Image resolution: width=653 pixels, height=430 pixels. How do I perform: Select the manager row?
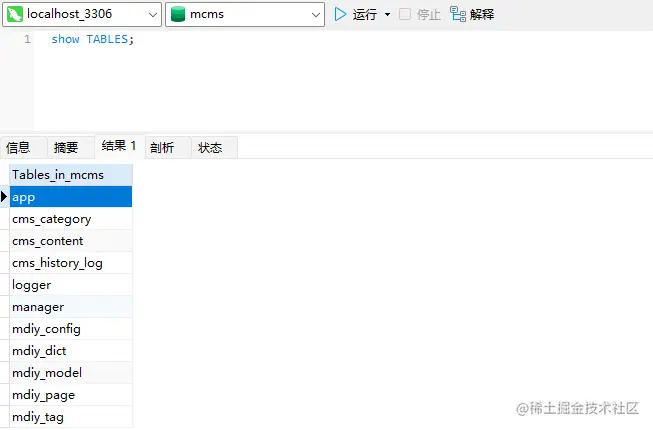[71, 307]
